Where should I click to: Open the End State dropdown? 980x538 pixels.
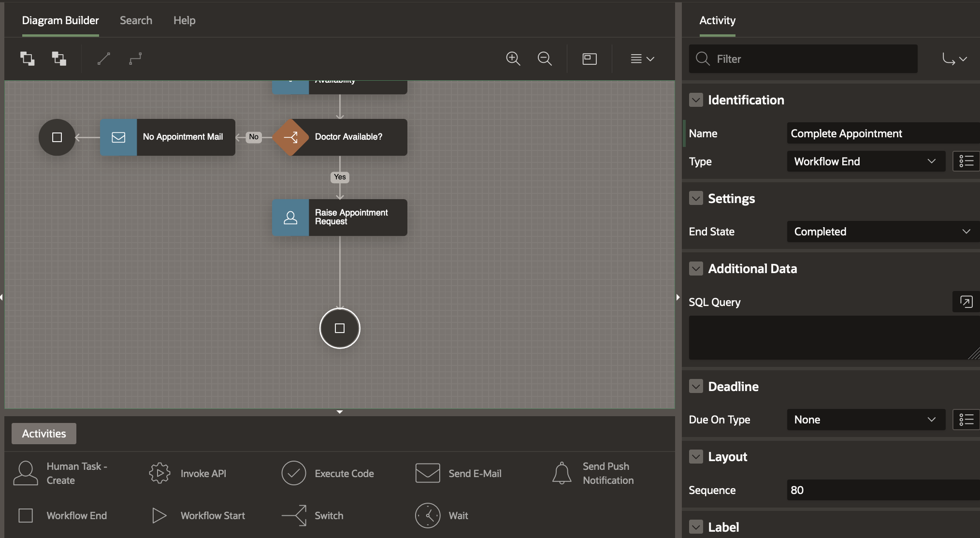point(882,232)
